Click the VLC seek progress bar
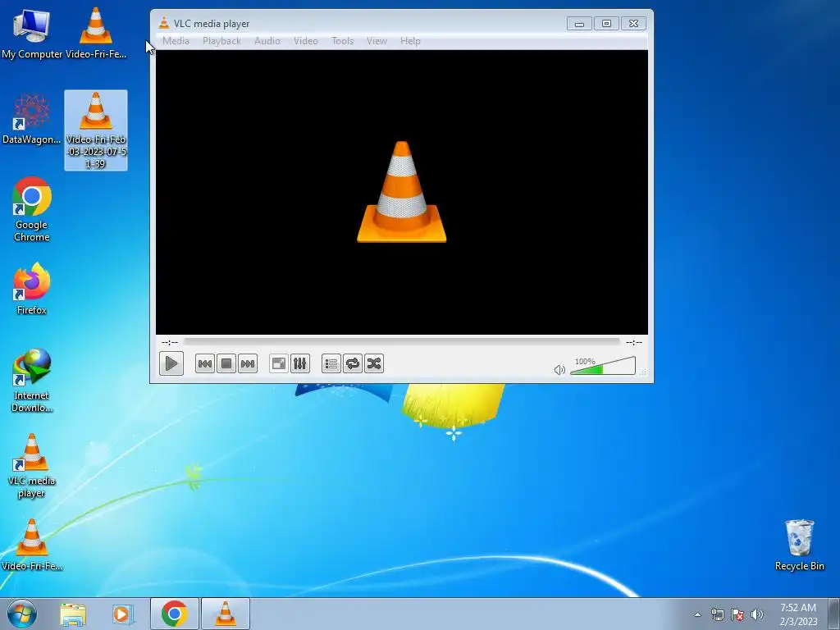The height and width of the screenshot is (630, 840). 401,342
